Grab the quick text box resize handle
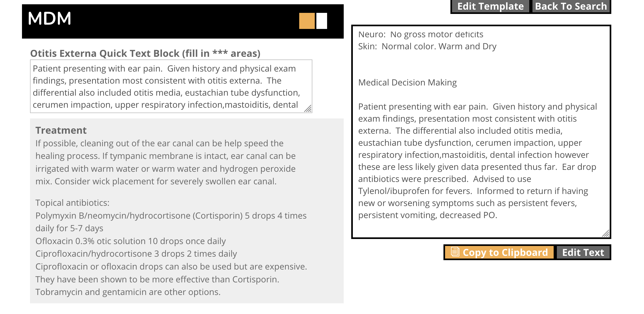Viewport: 644px width, 314px height. point(308,109)
